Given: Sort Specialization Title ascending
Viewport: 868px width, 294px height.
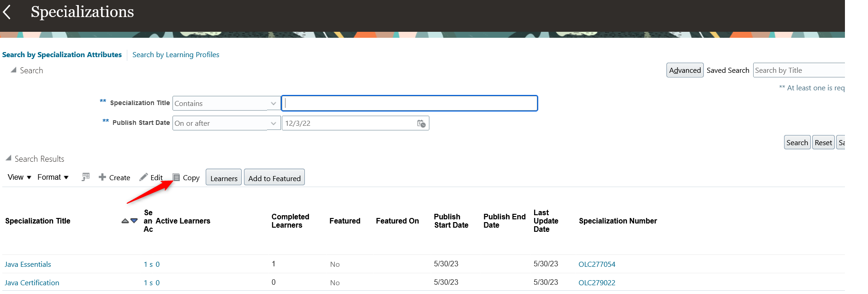Looking at the screenshot, I should pos(125,221).
